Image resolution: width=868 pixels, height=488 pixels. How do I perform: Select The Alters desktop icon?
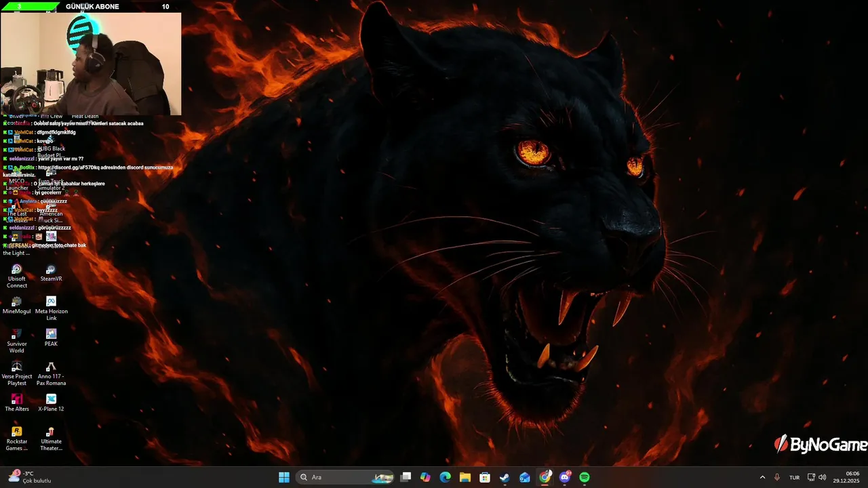[17, 403]
